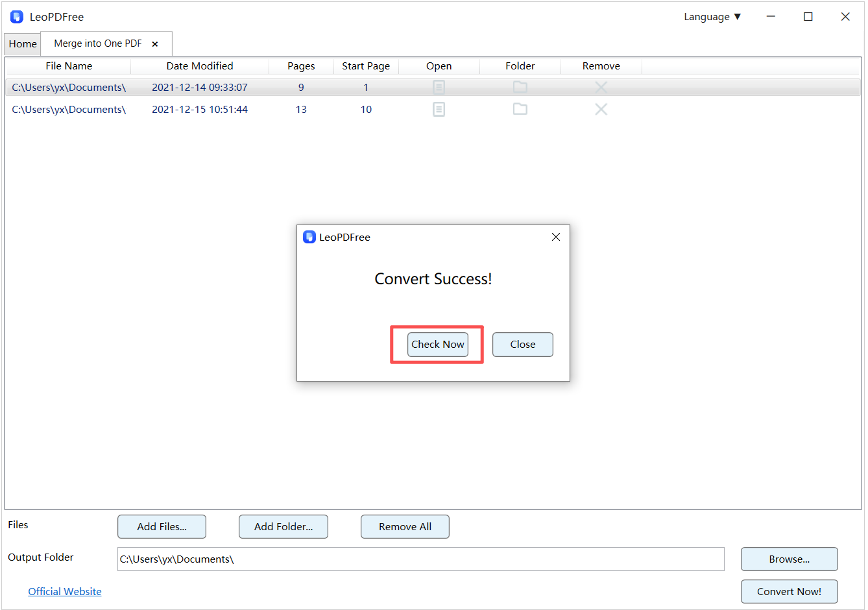The width and height of the screenshot is (868, 610).
Task: Open folder of the 2021-12-14 file row
Action: (520, 87)
